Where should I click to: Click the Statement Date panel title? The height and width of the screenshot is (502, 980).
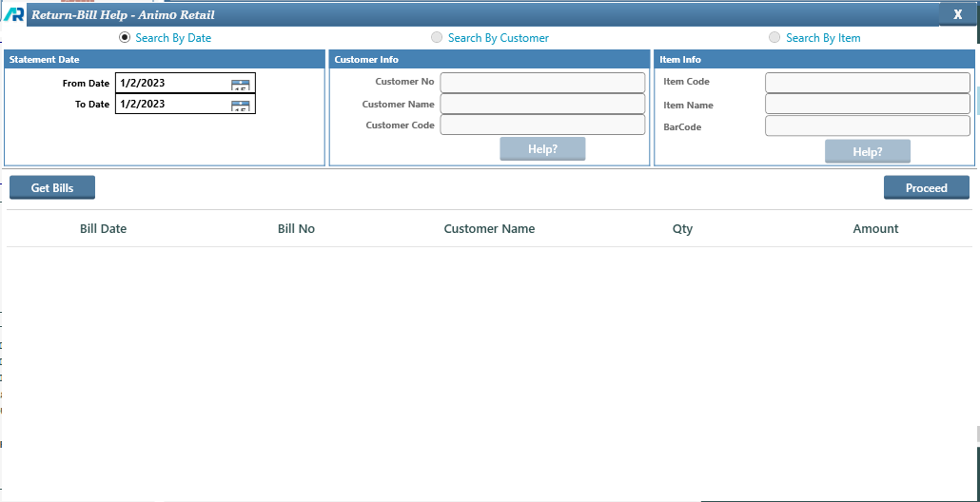click(45, 59)
